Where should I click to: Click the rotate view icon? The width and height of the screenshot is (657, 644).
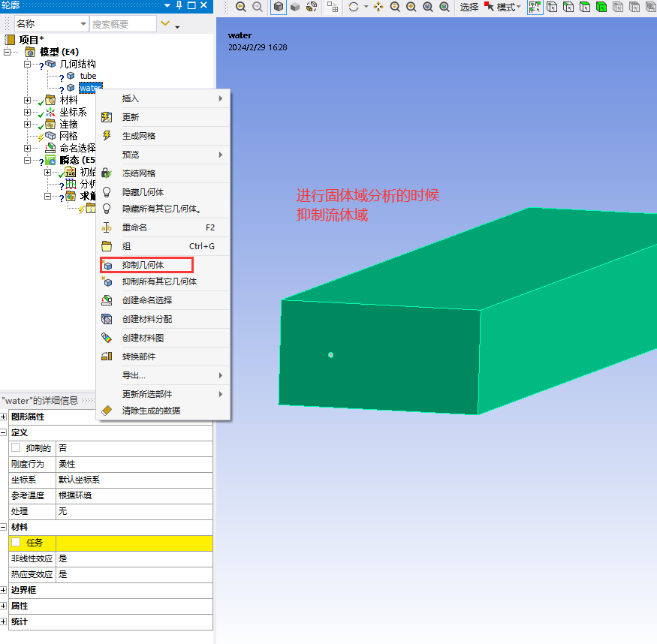pos(354,8)
